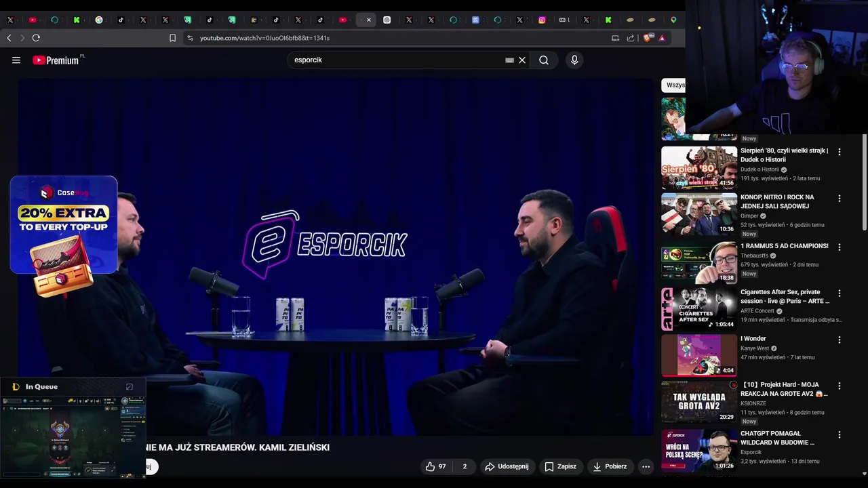868x488 pixels.
Task: Open the Brave Rewards triangle icon
Action: click(x=662, y=38)
